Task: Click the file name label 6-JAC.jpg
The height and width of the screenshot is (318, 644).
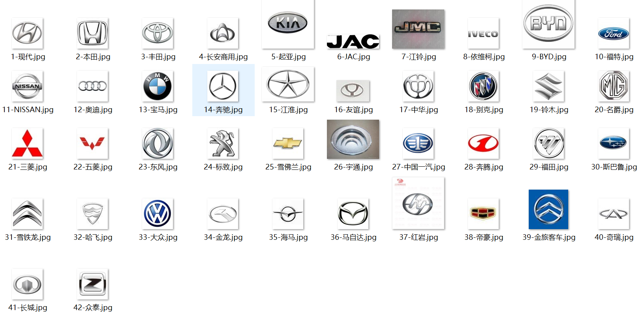Action: (353, 57)
